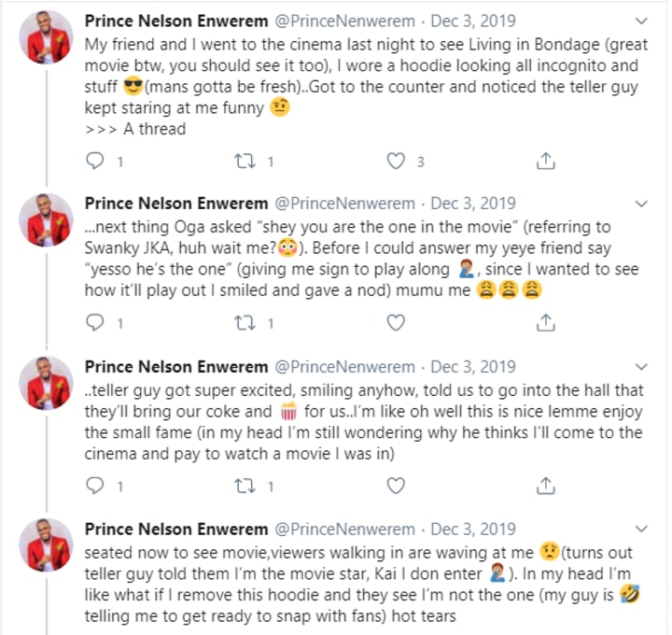Expand the options chevron on the second tweet
Image resolution: width=672 pixels, height=635 pixels.
point(641,204)
